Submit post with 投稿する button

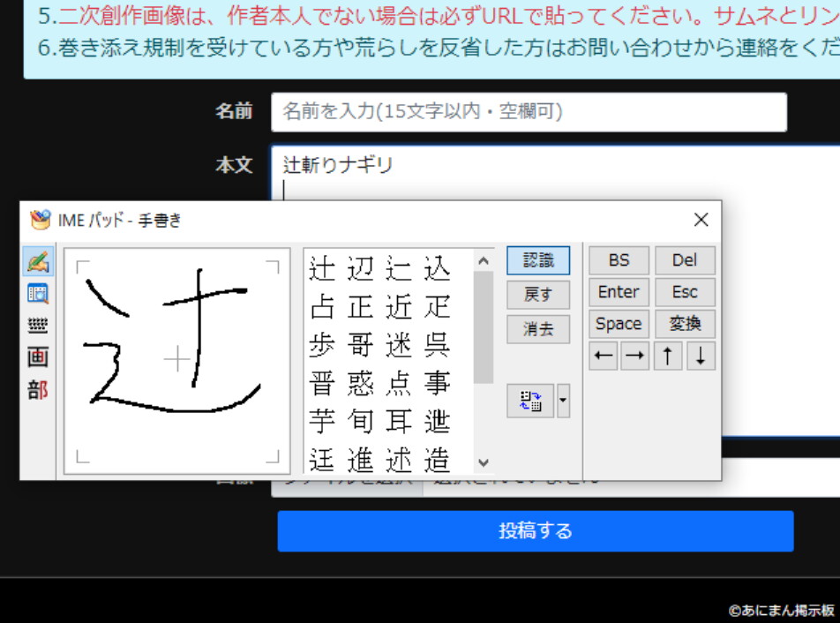coord(536,531)
